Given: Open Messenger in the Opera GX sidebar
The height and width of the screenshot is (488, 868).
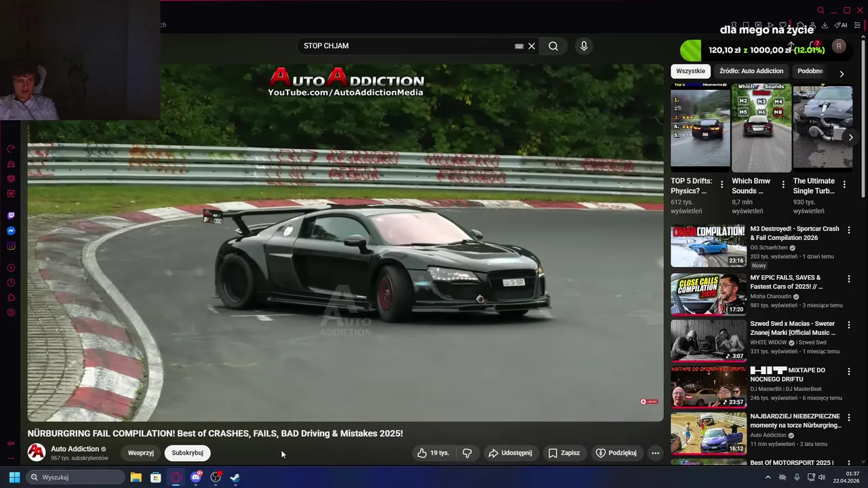Looking at the screenshot, I should (x=11, y=231).
